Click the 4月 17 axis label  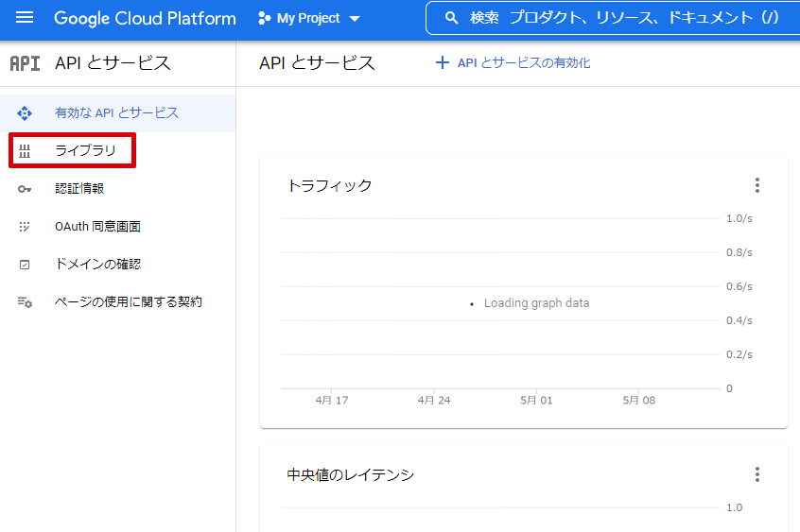coord(332,401)
